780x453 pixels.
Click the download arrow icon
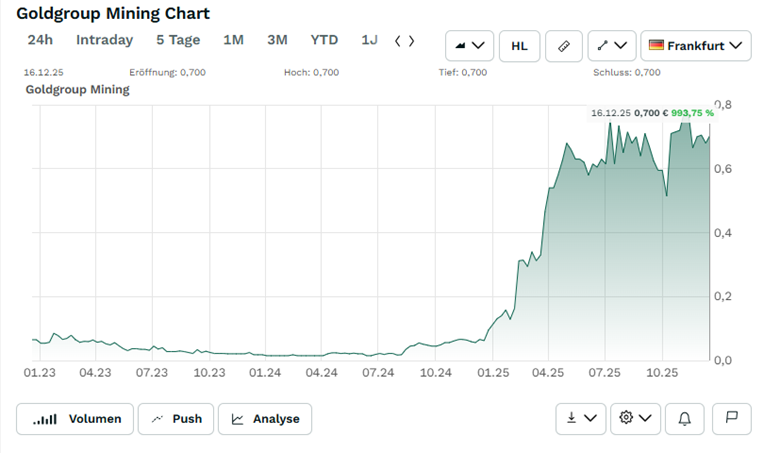click(571, 418)
